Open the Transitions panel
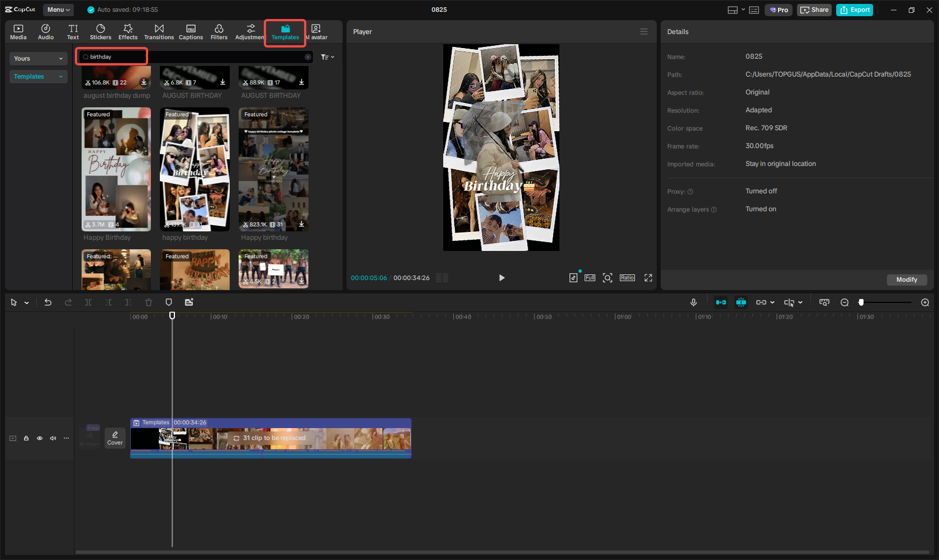 point(159,31)
